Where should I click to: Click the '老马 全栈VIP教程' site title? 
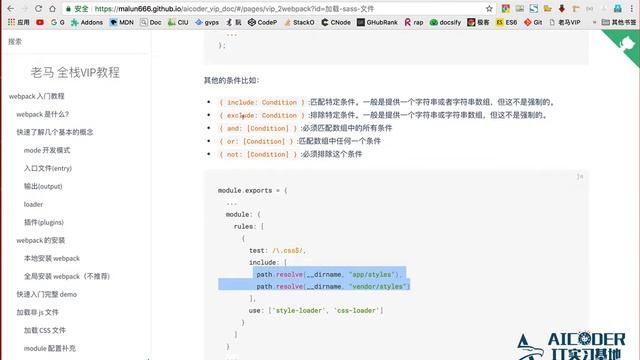pyautogui.click(x=75, y=73)
